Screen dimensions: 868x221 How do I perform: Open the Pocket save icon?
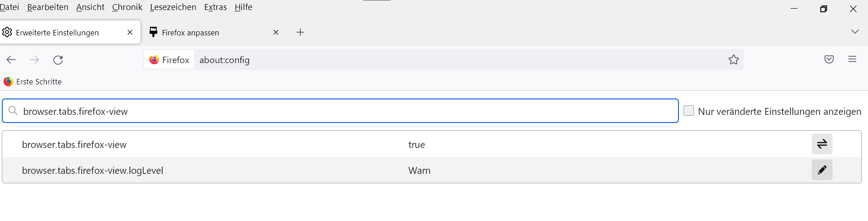pos(829,59)
